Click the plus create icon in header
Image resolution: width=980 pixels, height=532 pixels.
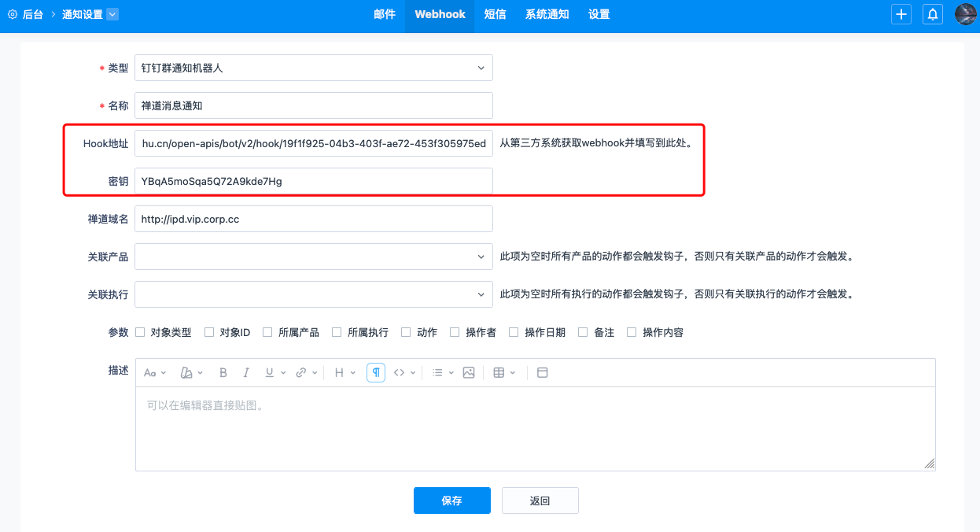[901, 14]
